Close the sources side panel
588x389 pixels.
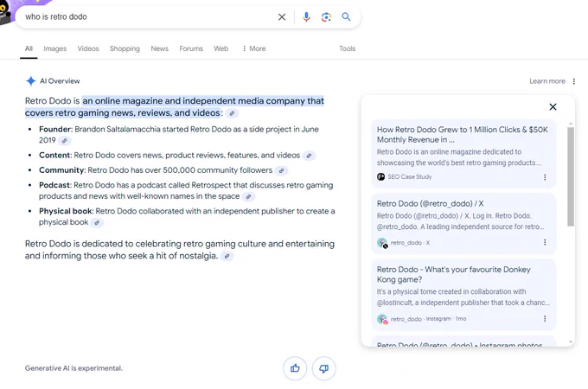click(x=553, y=107)
